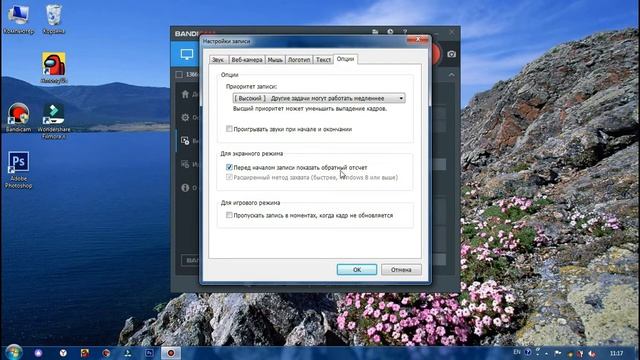Uncheck "Перед началом записи показать обратный отсчет"

click(229, 167)
